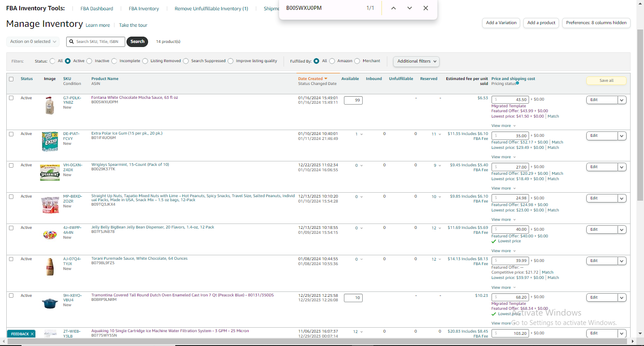Open the Learn more link

(x=97, y=25)
